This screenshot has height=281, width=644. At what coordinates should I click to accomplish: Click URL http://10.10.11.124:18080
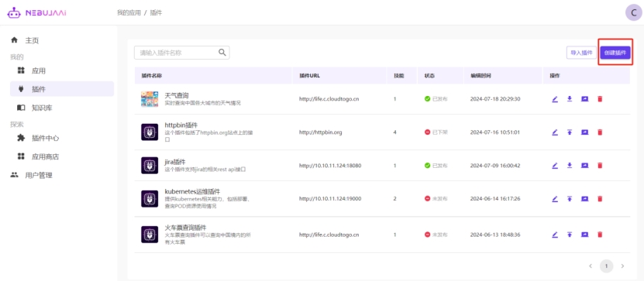click(x=330, y=166)
